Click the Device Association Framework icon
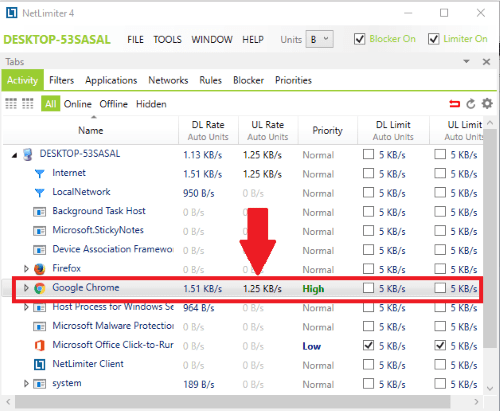 (x=39, y=250)
